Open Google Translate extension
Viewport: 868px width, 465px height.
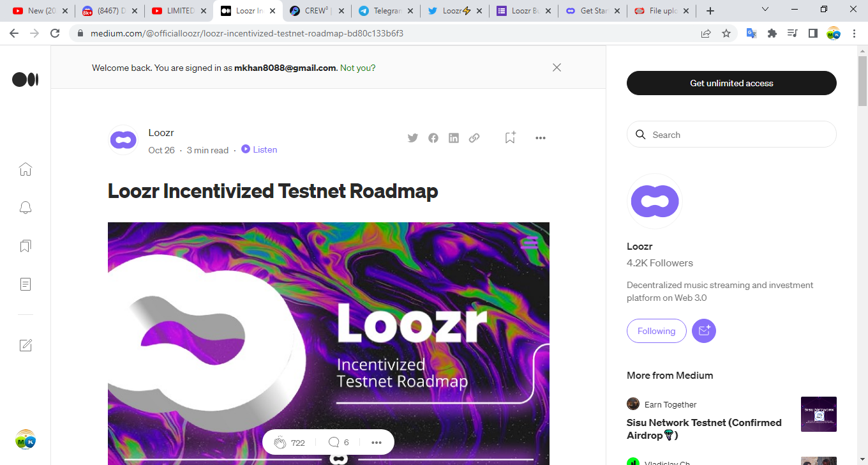752,33
